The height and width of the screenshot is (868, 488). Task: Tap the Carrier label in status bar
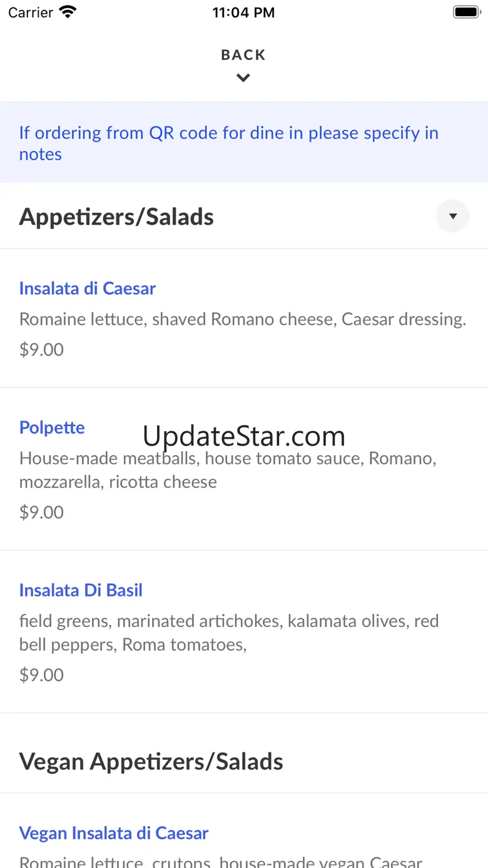click(31, 13)
